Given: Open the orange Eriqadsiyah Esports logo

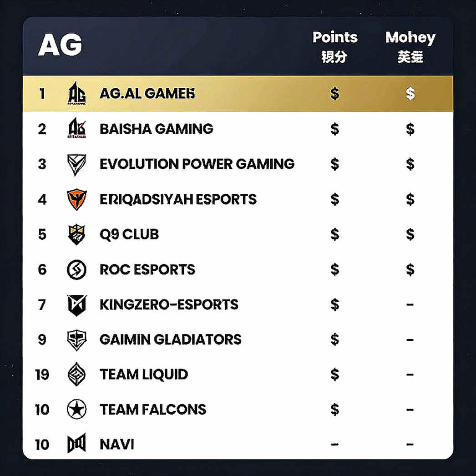Looking at the screenshot, I should [x=76, y=199].
